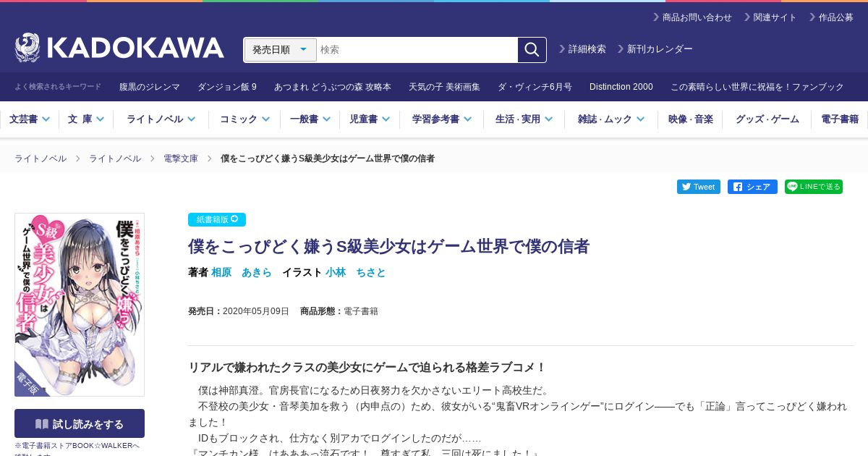This screenshot has height=456, width=868.
Task: Expand the コミック category menu
Action: point(244,119)
